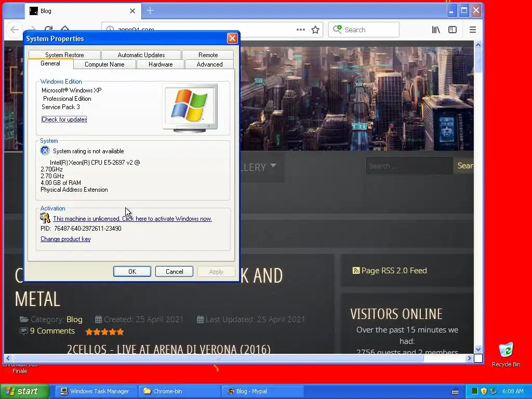The image size is (532, 399).
Task: Open the 9 Comments link
Action: click(52, 331)
